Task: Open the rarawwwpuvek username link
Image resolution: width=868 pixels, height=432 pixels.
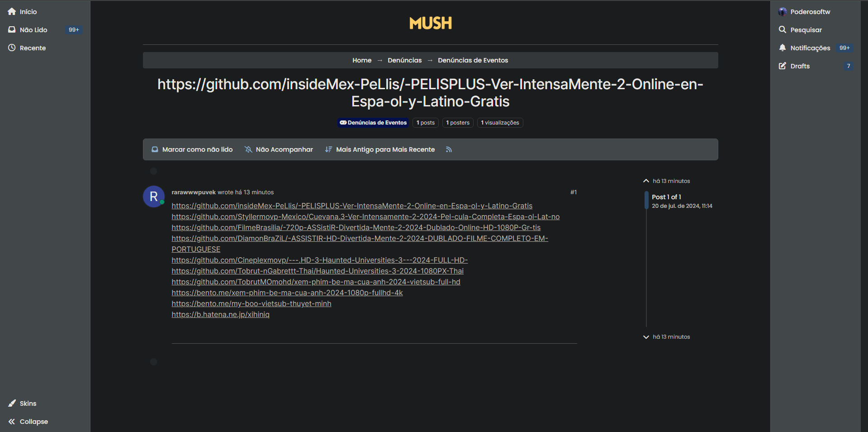Action: pyautogui.click(x=194, y=192)
